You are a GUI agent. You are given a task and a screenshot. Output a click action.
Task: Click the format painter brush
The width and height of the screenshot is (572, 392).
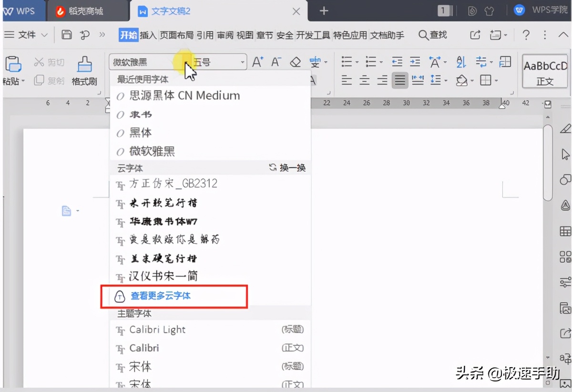pyautogui.click(x=84, y=64)
